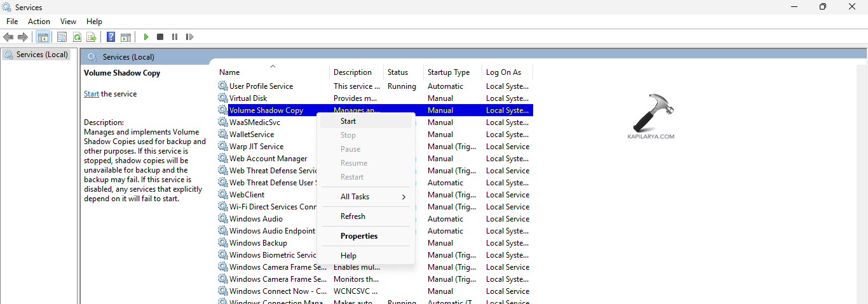Viewport: 868px width, 304px height.
Task: Select Properties from the context menu
Action: point(359,236)
